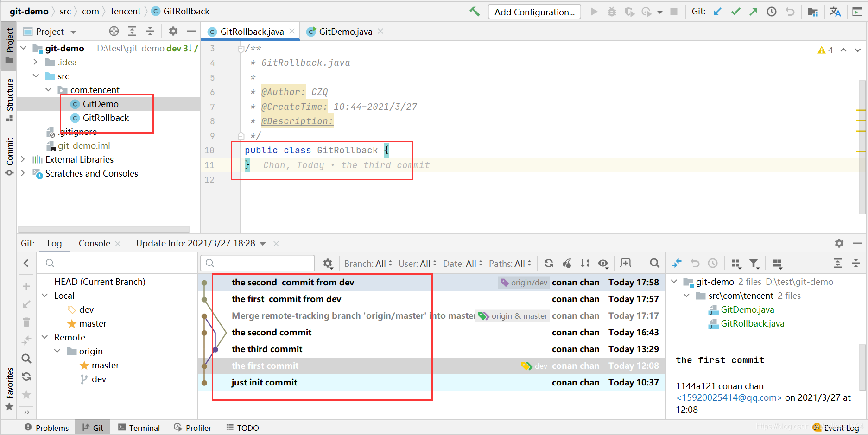Image resolution: width=868 pixels, height=435 pixels.
Task: Switch to Console tab in Git panel
Action: click(94, 243)
